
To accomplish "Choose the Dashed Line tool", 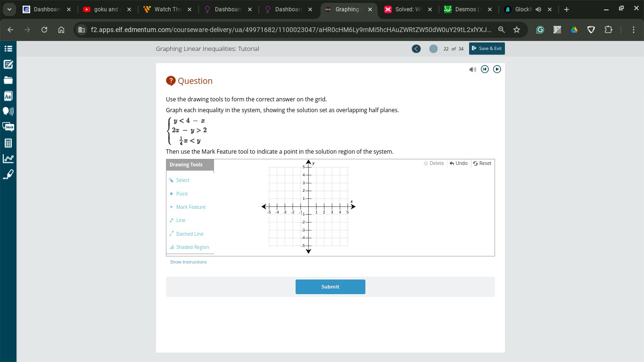I will point(186,234).
